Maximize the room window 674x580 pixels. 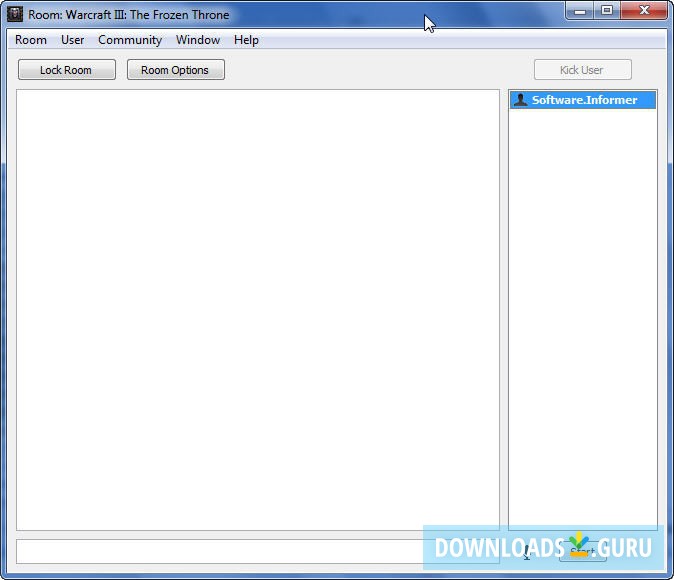click(607, 11)
